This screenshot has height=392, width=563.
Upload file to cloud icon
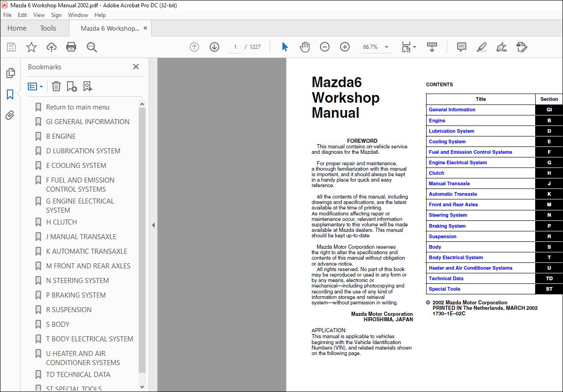click(x=52, y=47)
